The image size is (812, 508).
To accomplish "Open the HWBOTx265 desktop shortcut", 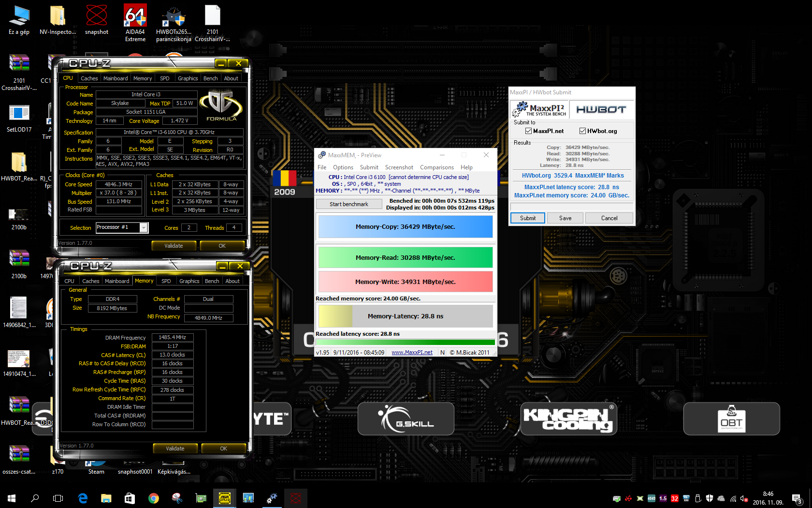I will point(174,23).
